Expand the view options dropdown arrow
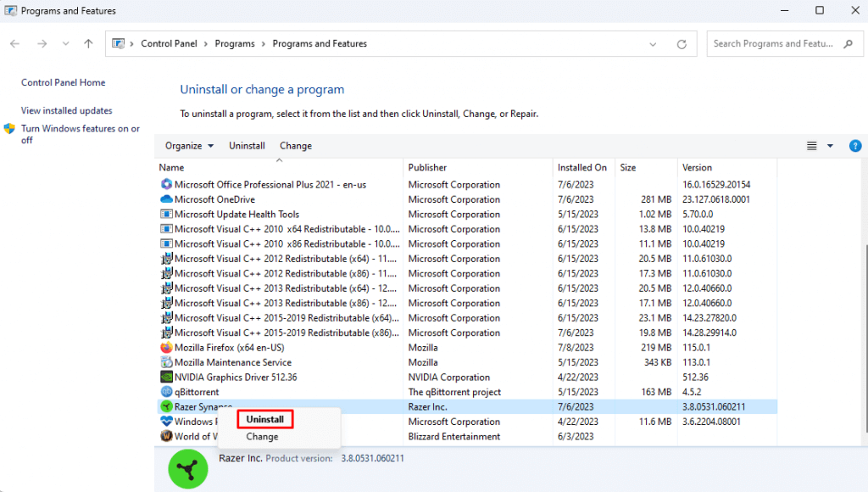Screen dimensions: 868x492 (830, 146)
